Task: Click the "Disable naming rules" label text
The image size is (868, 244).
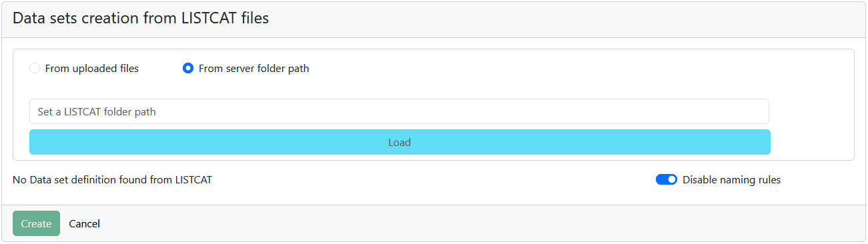Action: tap(731, 179)
